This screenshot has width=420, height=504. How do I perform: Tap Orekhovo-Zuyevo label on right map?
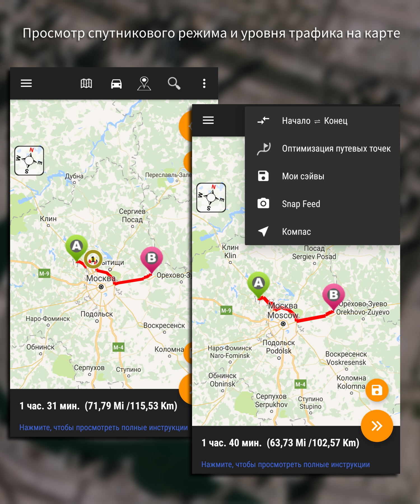(x=363, y=312)
